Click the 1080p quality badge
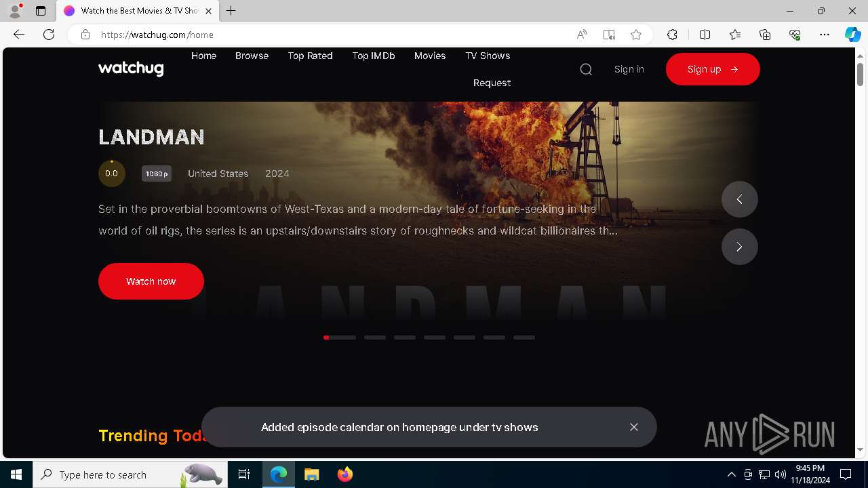The image size is (868, 488). click(157, 174)
